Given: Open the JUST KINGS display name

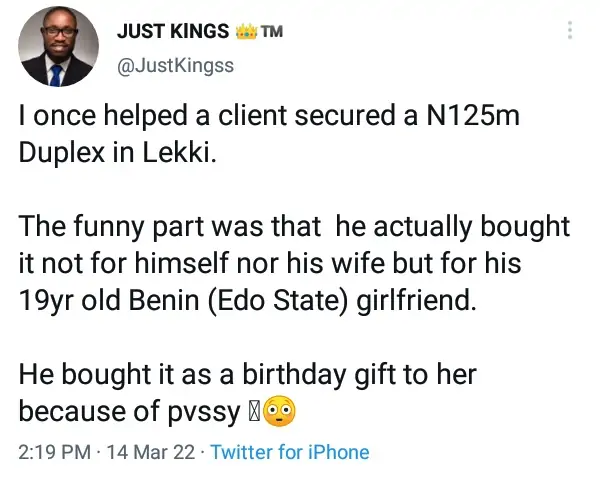Looking at the screenshot, I should 173,32.
